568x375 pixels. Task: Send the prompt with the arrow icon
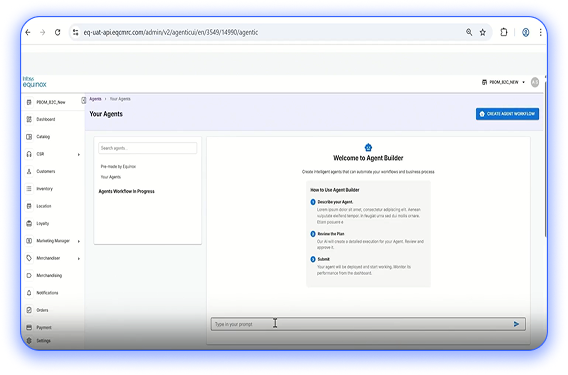click(x=516, y=324)
